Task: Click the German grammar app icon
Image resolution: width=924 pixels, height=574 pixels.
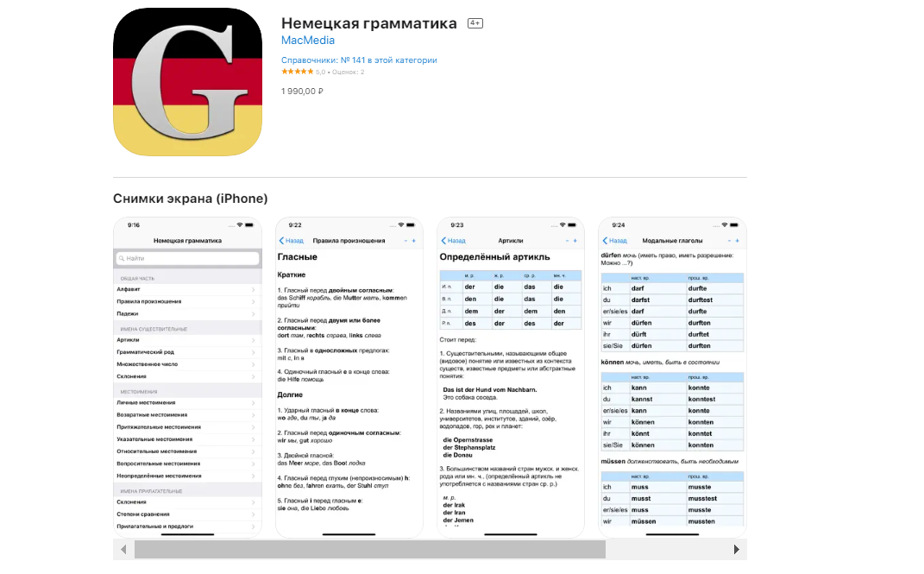Action: pos(187,82)
